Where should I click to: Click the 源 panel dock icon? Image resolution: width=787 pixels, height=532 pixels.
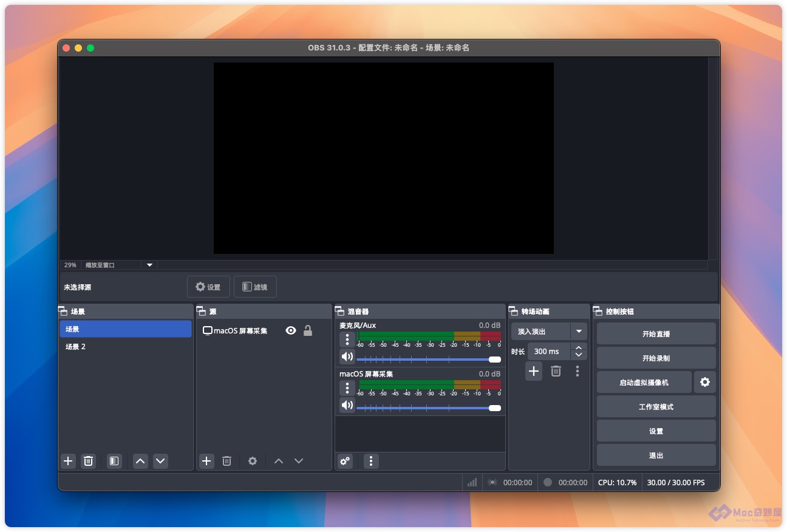click(202, 311)
